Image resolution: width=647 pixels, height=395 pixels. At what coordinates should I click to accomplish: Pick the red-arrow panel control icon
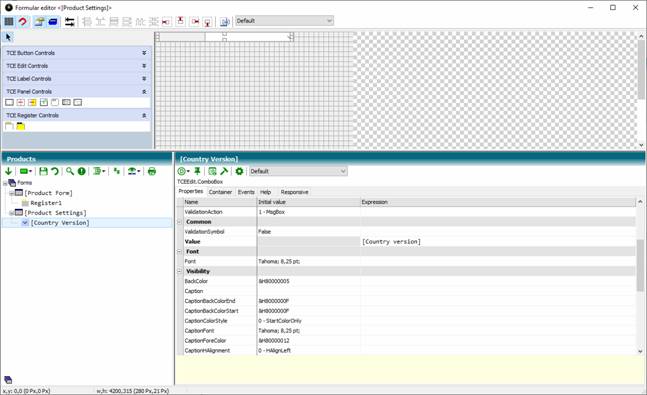21,102
